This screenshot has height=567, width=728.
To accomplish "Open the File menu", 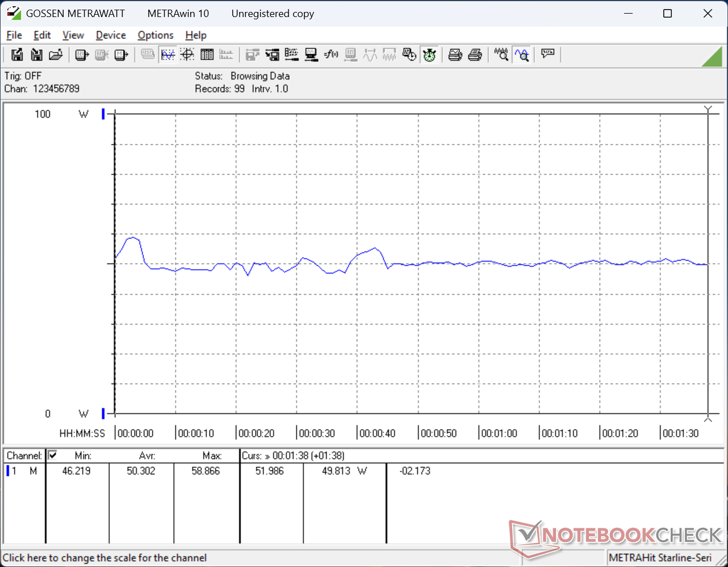I will [14, 35].
